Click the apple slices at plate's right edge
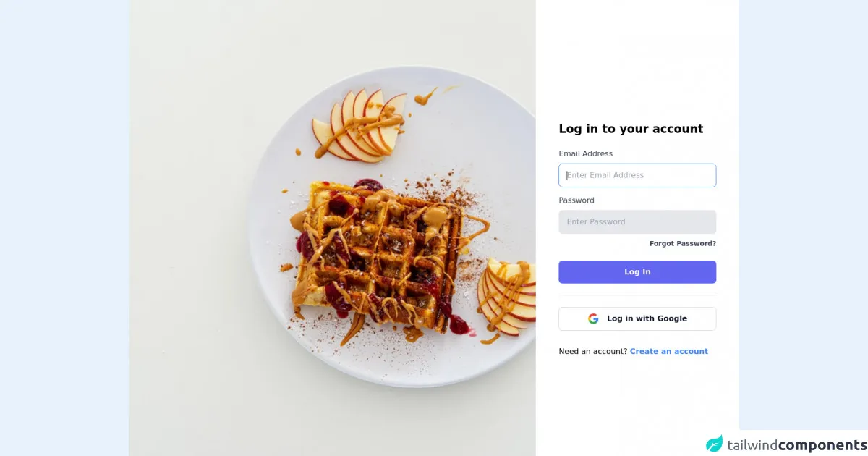 (x=508, y=297)
